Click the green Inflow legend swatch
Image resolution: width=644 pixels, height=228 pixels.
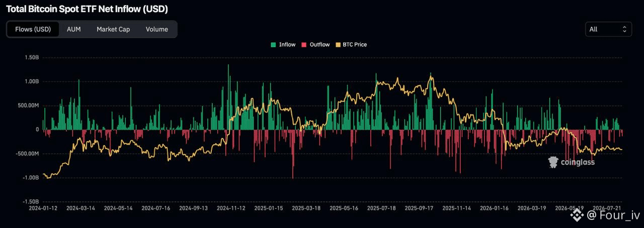pos(273,45)
